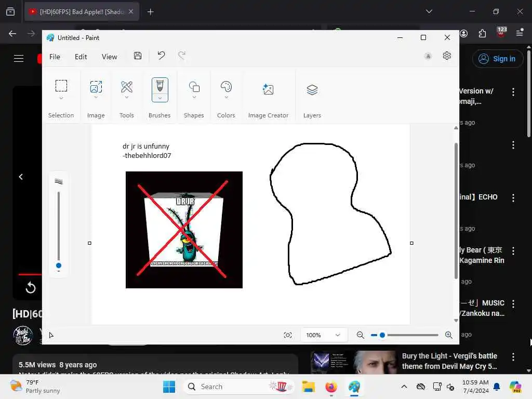Click the browser back arrow
The image size is (532, 399).
[12, 33]
